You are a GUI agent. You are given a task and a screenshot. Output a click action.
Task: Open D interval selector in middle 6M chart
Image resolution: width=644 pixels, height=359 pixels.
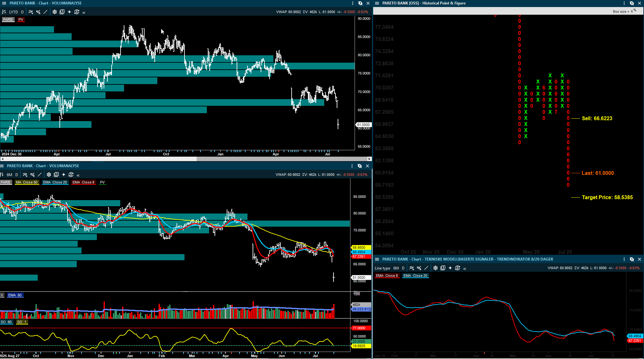click(x=17, y=175)
